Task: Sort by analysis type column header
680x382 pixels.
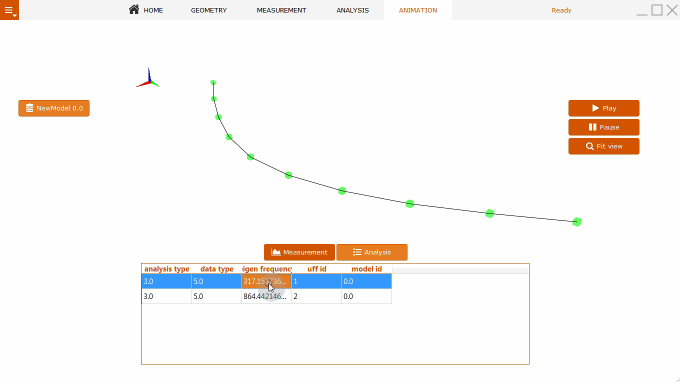Action: [167, 269]
